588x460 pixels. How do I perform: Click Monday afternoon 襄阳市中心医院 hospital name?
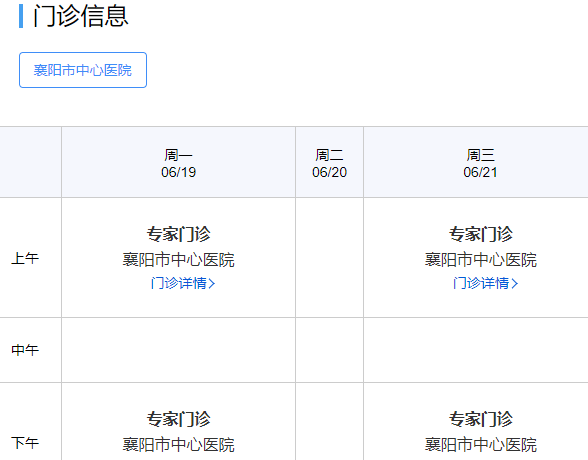pyautogui.click(x=178, y=445)
